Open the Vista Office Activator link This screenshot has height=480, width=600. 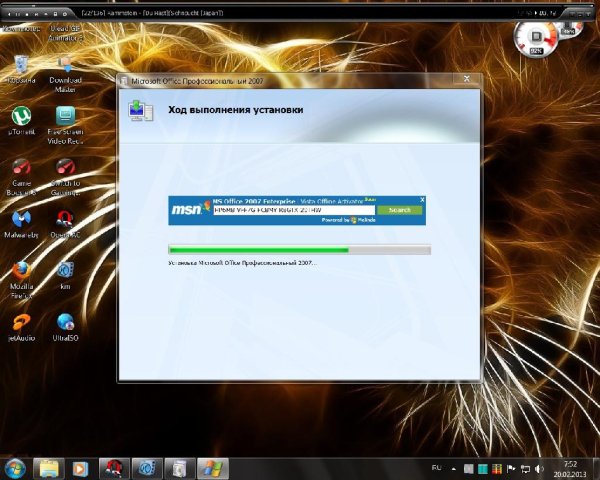[x=331, y=201]
